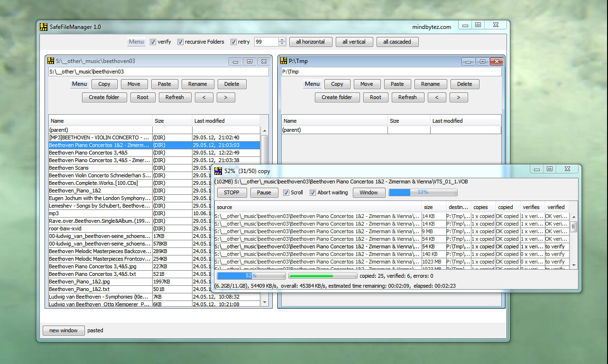The height and width of the screenshot is (364, 608).
Task: Toggle the retry checkbox
Action: tap(233, 42)
